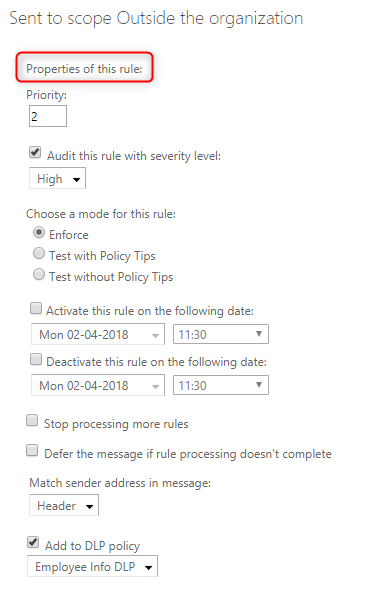391x592 pixels.
Task: Check Defer the message if processing incomplete
Action: [x=32, y=450]
